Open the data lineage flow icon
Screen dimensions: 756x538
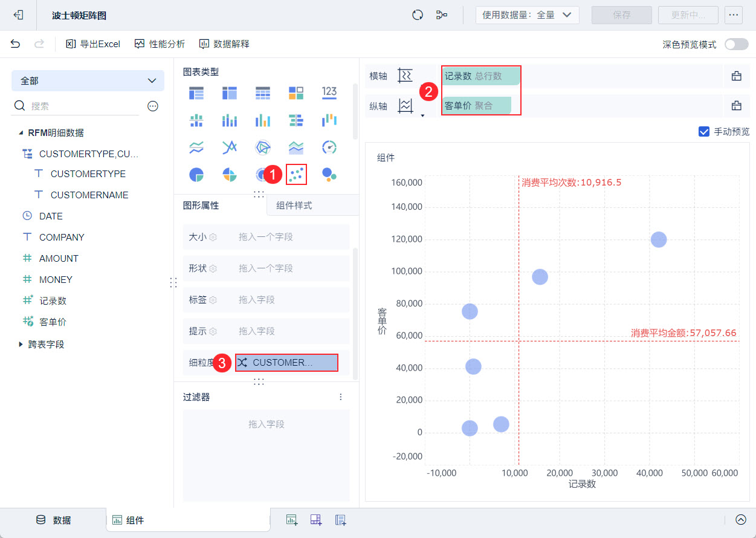[442, 15]
